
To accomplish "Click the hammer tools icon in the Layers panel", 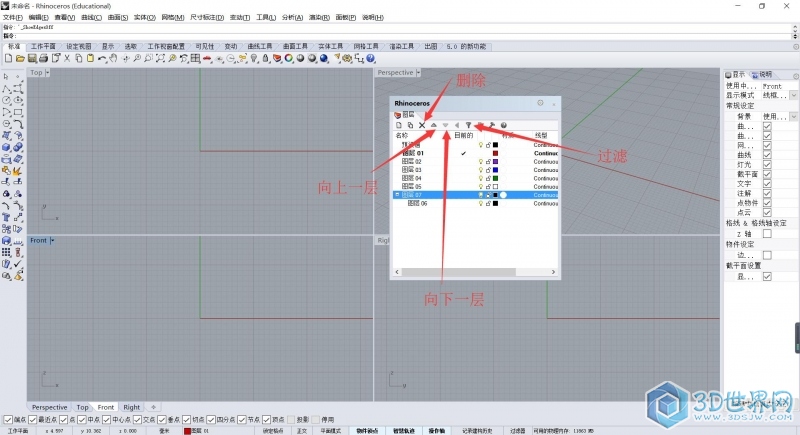I will tap(492, 125).
